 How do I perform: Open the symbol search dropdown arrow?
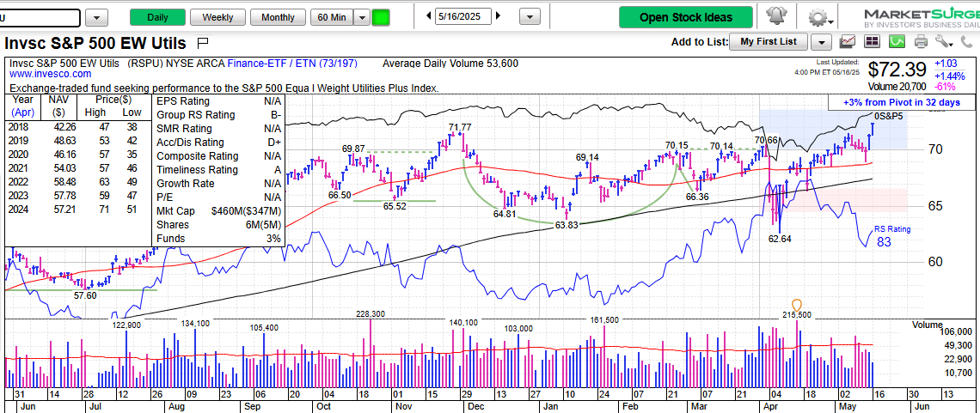click(x=96, y=17)
